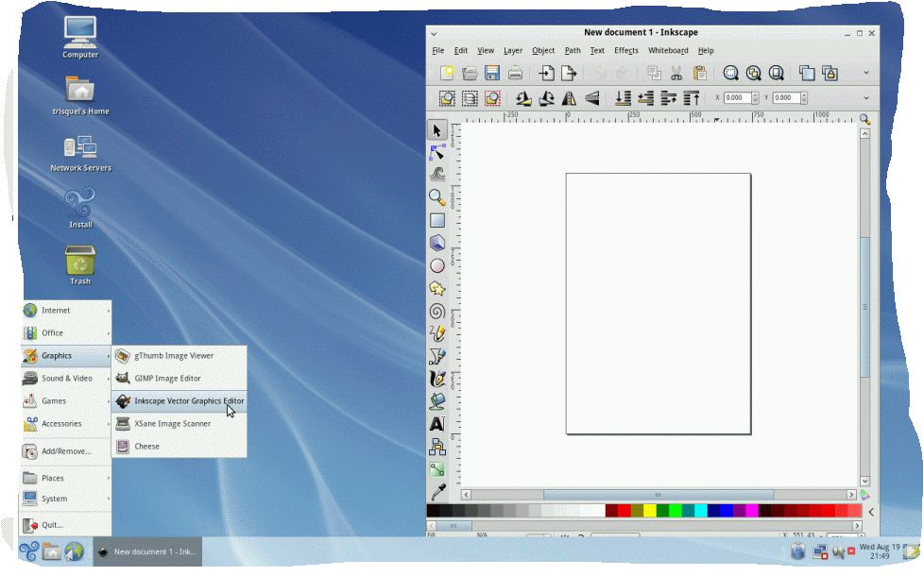Select the Paint Bucket fill tool
Image resolution: width=924 pixels, height=576 pixels.
[x=437, y=401]
